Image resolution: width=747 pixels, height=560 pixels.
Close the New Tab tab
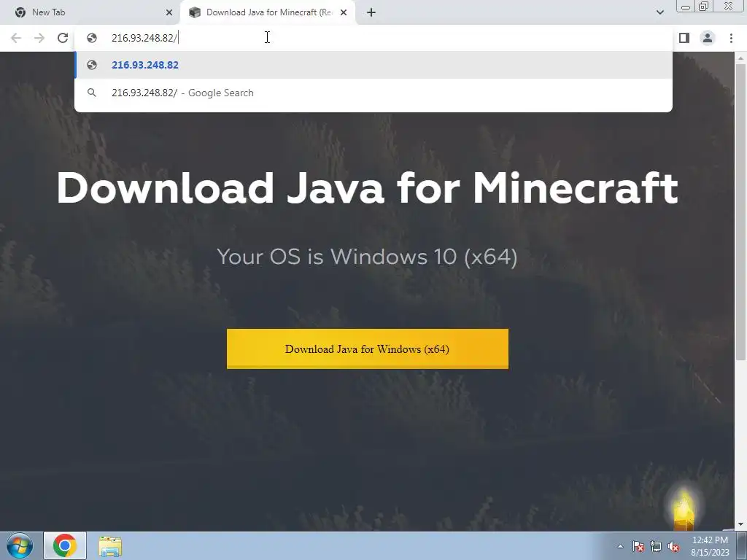[x=169, y=12]
